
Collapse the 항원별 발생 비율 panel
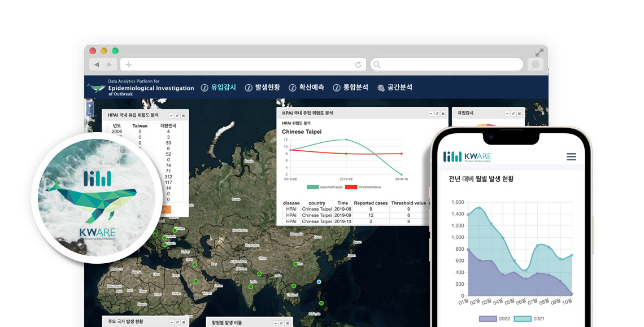pos(275,322)
